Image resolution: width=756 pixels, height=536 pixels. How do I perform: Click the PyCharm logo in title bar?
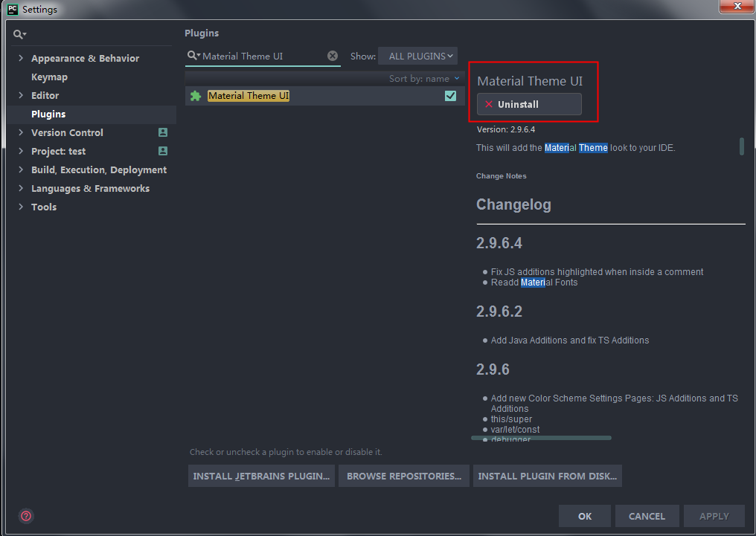tap(13, 9)
